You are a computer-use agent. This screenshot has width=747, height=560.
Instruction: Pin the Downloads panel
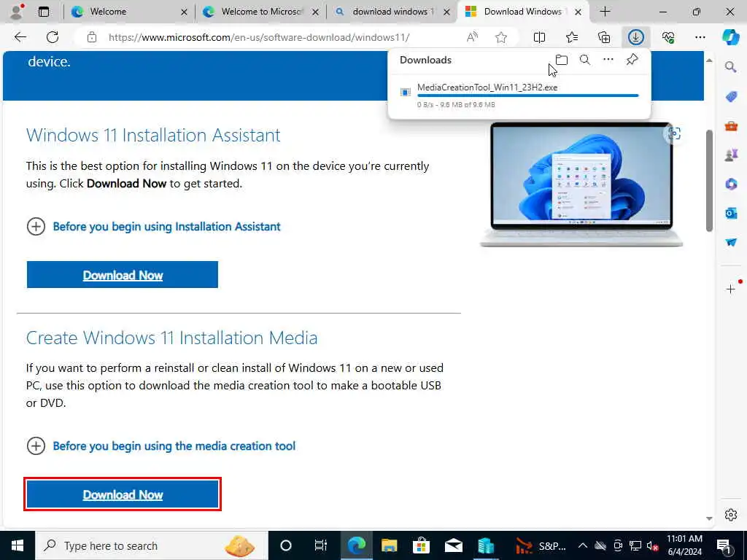click(x=632, y=60)
